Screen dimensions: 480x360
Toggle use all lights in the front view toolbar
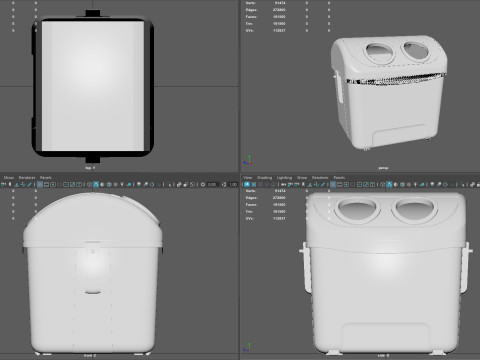coord(122,184)
